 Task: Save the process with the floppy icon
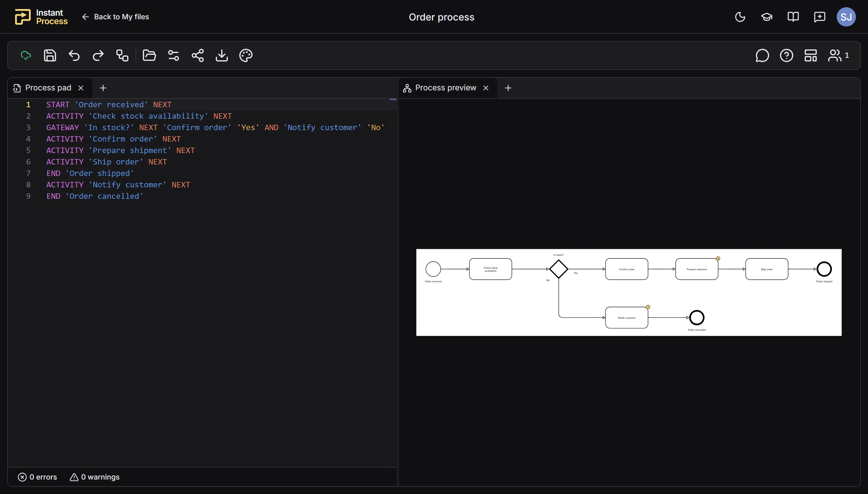pos(50,55)
